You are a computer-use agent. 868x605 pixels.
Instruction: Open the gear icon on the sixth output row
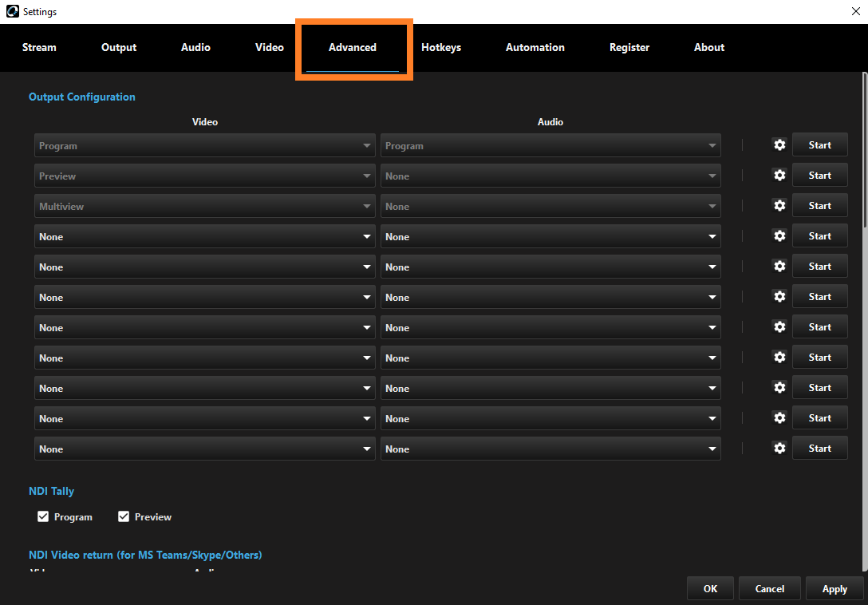coord(779,296)
